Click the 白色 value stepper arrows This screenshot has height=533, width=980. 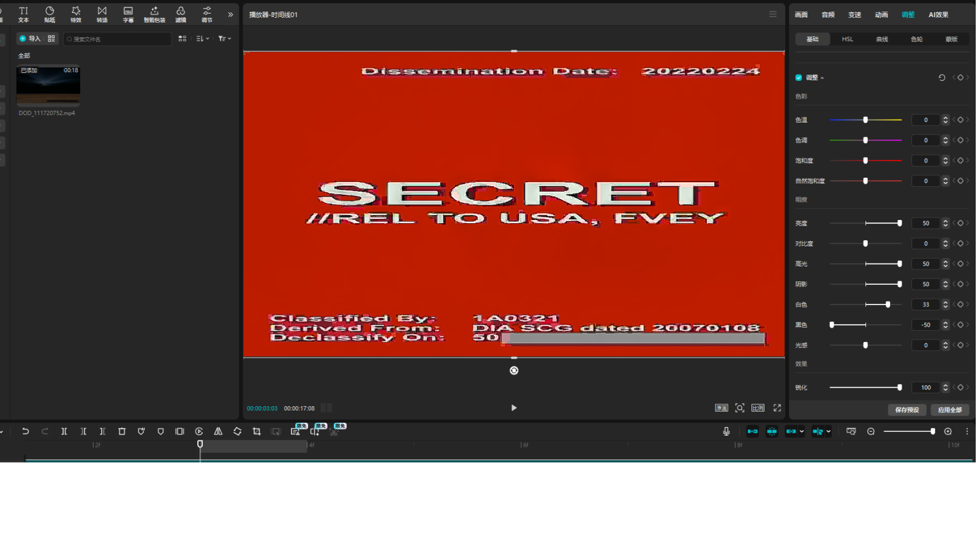[x=946, y=304]
